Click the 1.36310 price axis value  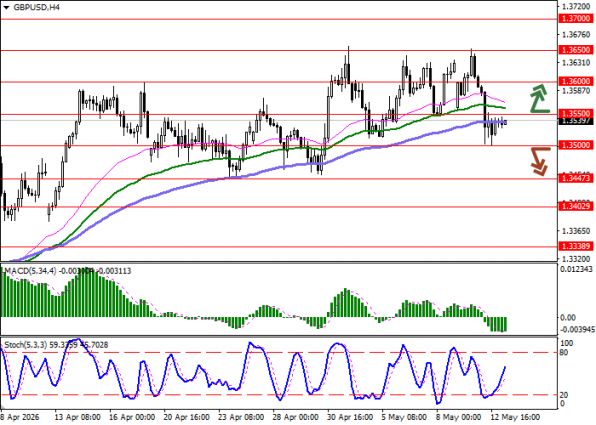coord(577,63)
